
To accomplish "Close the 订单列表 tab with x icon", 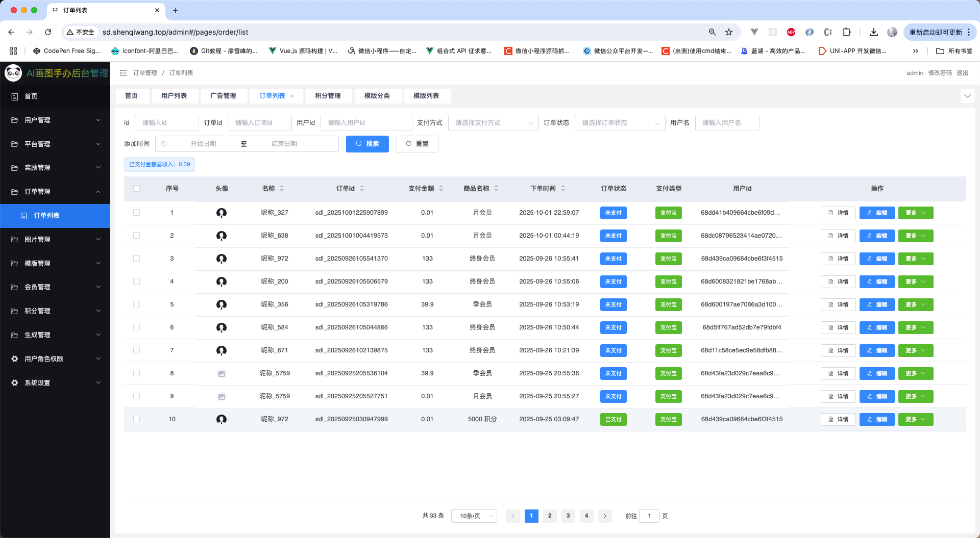I will click(292, 96).
